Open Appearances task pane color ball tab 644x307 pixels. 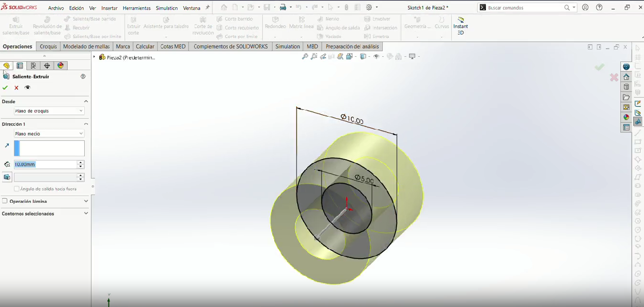(x=626, y=117)
